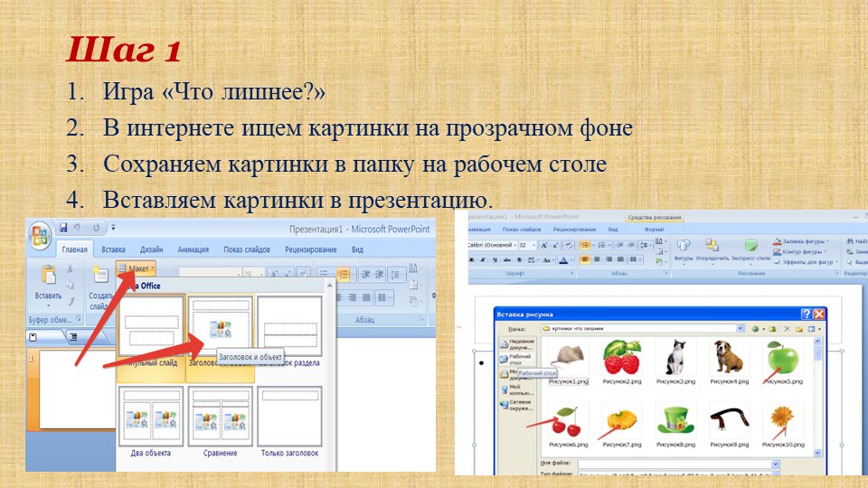Open the Упорядочить arrange menu
The width and height of the screenshot is (868, 488).
712,249
